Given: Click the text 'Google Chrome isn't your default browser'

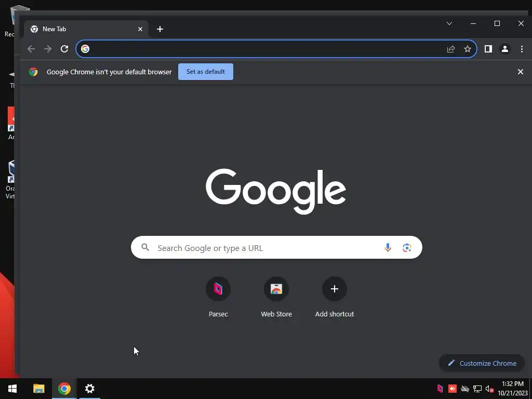Looking at the screenshot, I should pyautogui.click(x=109, y=72).
